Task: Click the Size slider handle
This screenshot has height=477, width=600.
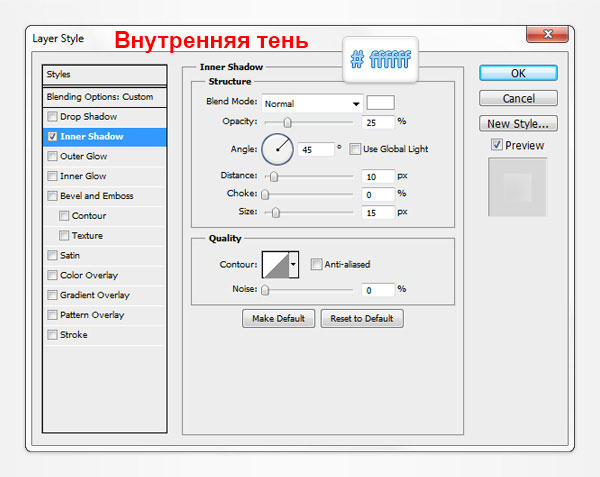Action: (x=276, y=212)
